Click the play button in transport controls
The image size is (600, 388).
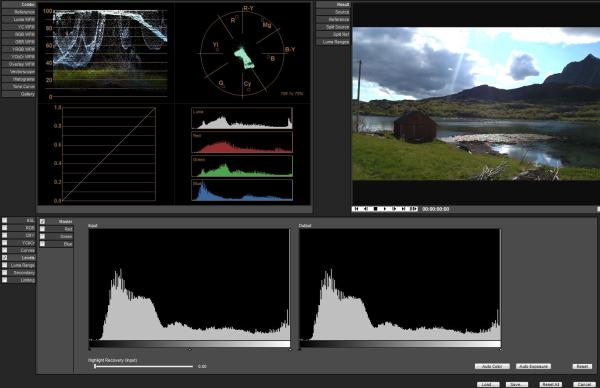(385, 209)
